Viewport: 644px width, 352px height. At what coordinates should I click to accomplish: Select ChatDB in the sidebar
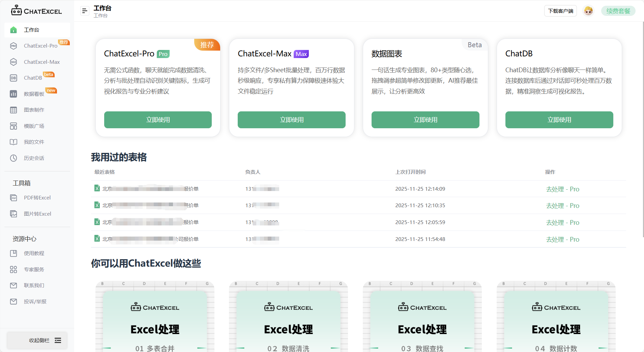pyautogui.click(x=33, y=78)
